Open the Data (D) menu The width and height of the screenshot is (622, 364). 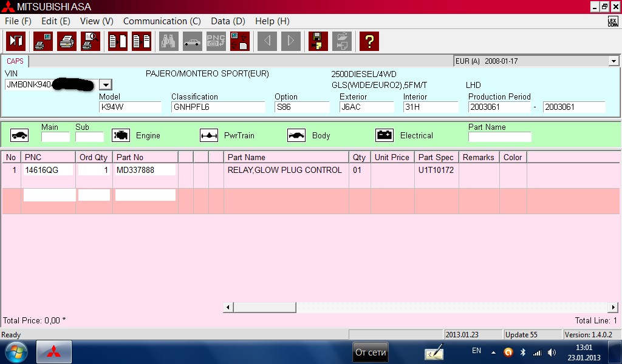tap(228, 21)
